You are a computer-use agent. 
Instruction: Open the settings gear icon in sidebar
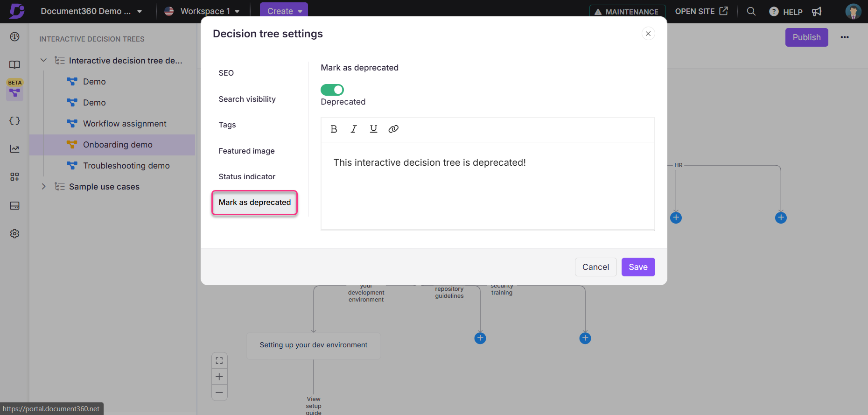(15, 233)
